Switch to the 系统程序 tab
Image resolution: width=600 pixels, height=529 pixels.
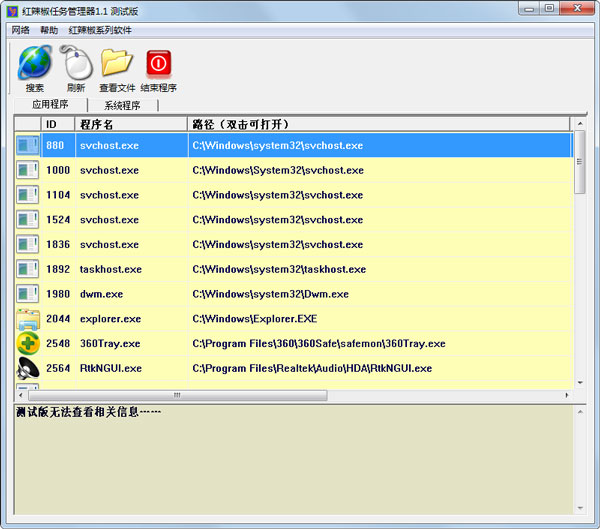click(x=122, y=105)
